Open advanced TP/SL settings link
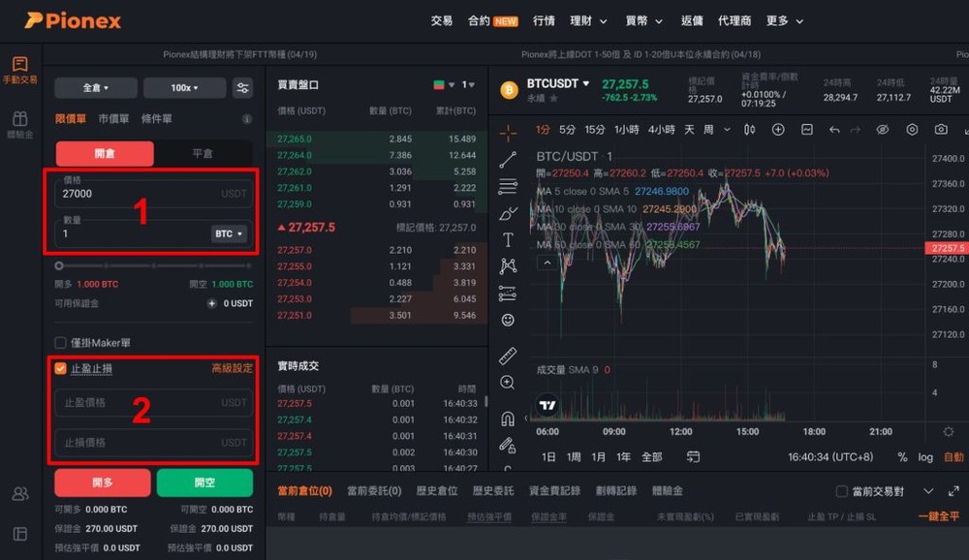This screenshot has height=560, width=969. pyautogui.click(x=232, y=368)
